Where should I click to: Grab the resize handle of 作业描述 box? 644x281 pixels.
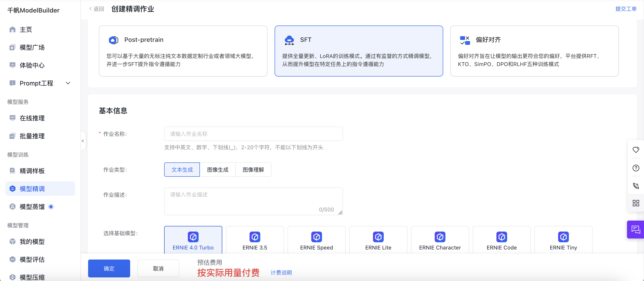(340, 212)
